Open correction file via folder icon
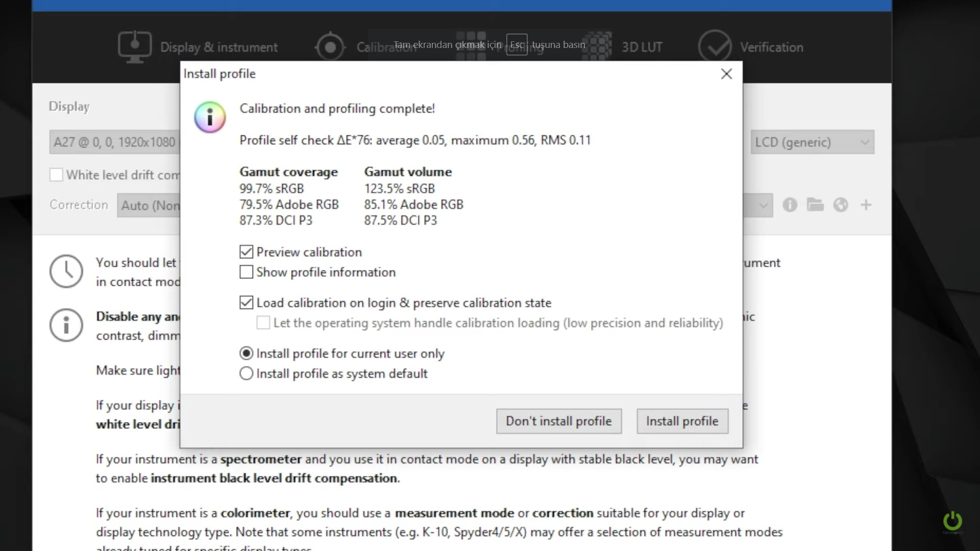The height and width of the screenshot is (551, 980). coord(815,205)
